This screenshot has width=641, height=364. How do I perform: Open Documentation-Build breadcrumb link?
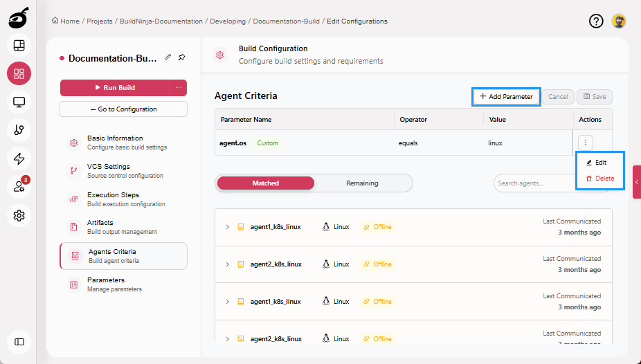tap(286, 21)
